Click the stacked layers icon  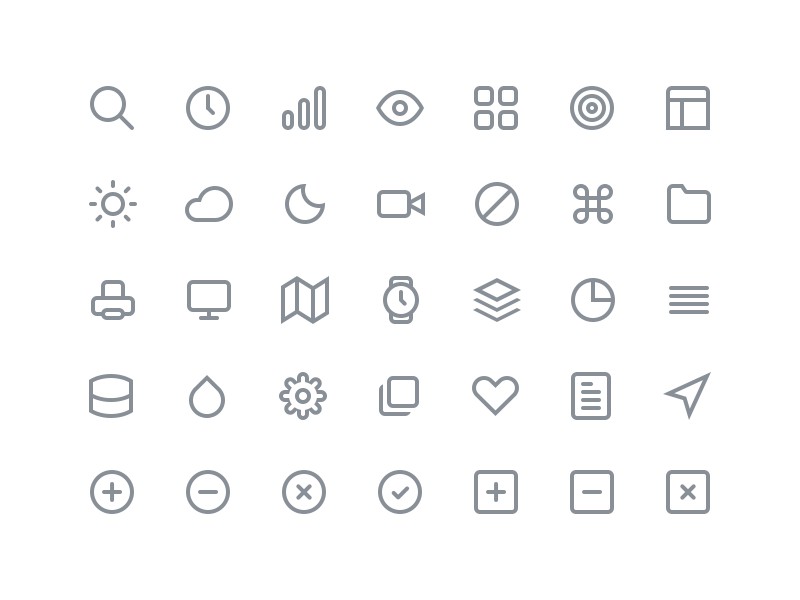(x=497, y=300)
